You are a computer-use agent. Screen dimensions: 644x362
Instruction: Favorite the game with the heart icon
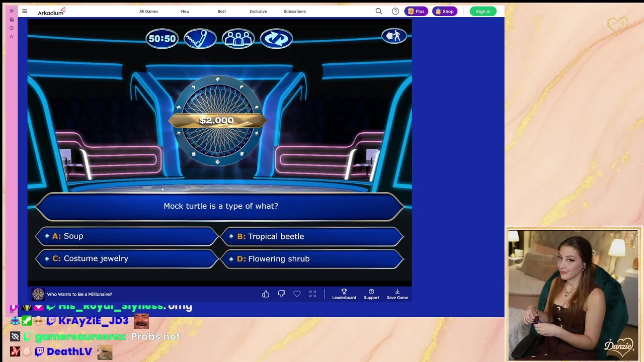pos(297,294)
